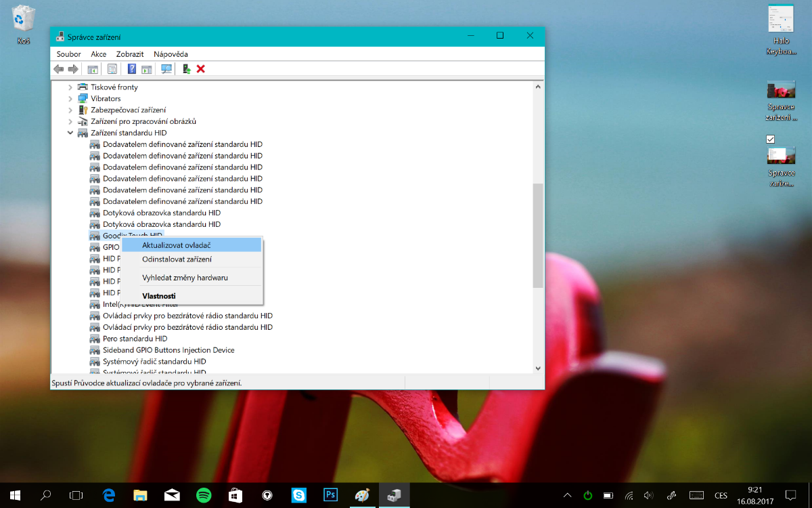Choose Aktualizovat ovladač from context menu
The height and width of the screenshot is (508, 812).
(x=177, y=245)
